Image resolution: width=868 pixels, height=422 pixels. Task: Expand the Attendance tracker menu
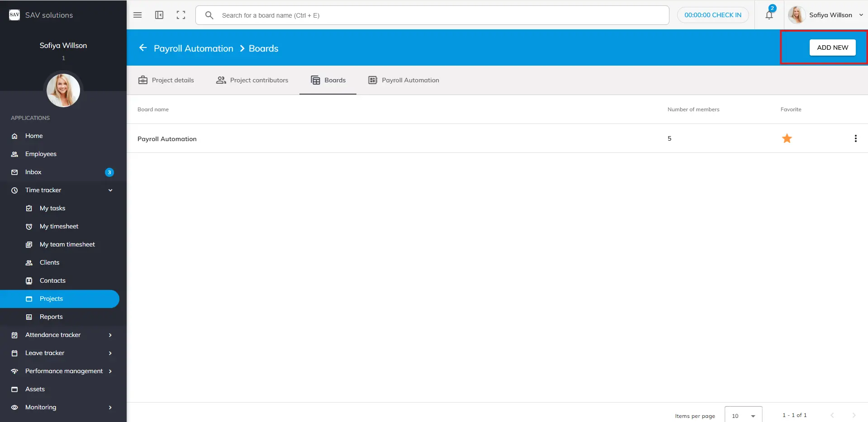click(x=110, y=335)
